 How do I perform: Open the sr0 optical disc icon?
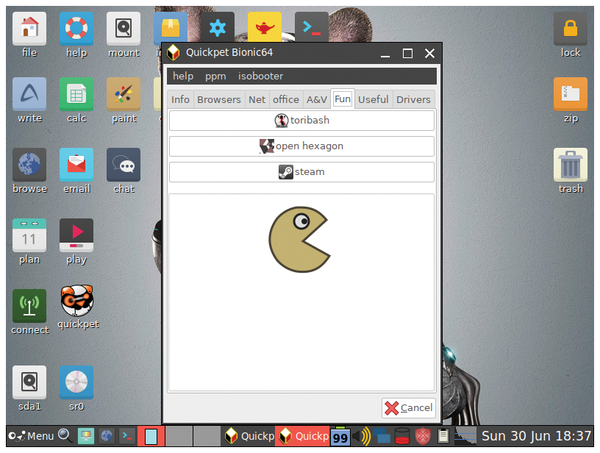tap(76, 382)
